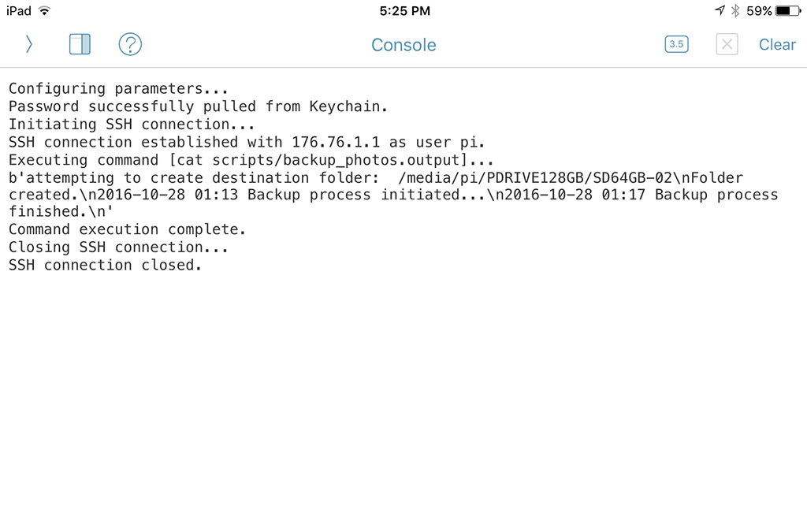
Task: Tap the 5:25 PM clock
Action: point(404,11)
